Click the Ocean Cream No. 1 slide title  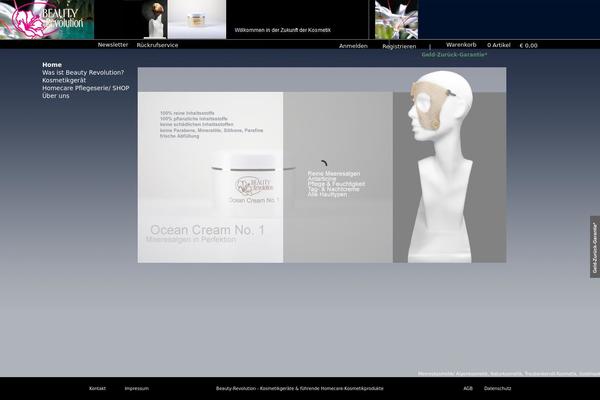[207, 230]
